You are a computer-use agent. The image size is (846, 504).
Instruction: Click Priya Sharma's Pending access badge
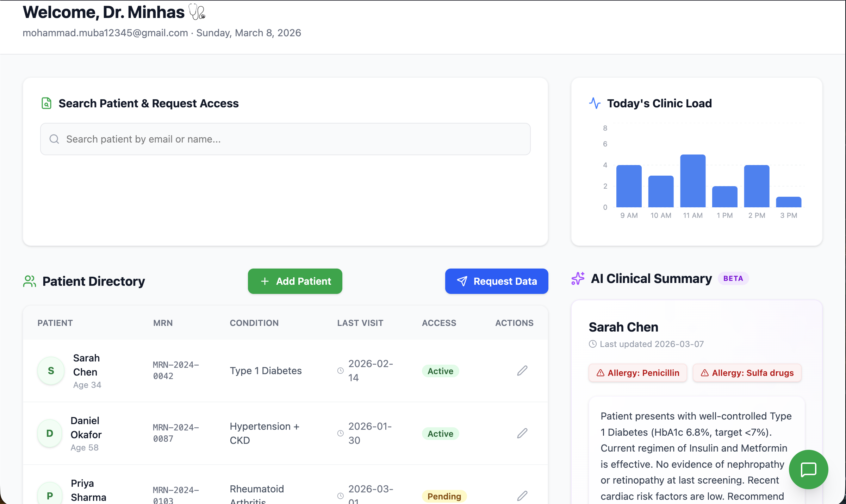coord(444,496)
